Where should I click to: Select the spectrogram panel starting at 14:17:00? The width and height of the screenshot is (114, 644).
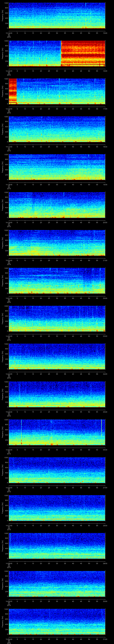pyautogui.click(x=57, y=129)
